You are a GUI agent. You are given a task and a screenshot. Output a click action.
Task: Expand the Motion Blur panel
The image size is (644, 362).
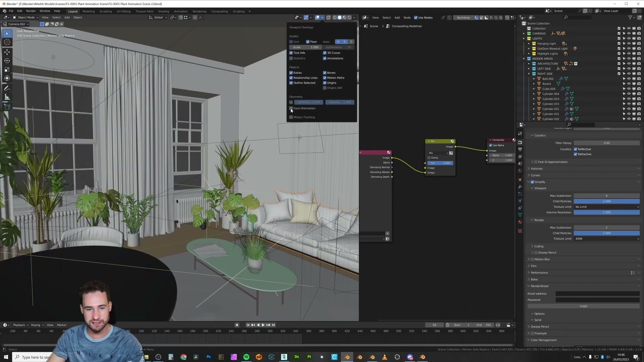tap(542, 259)
